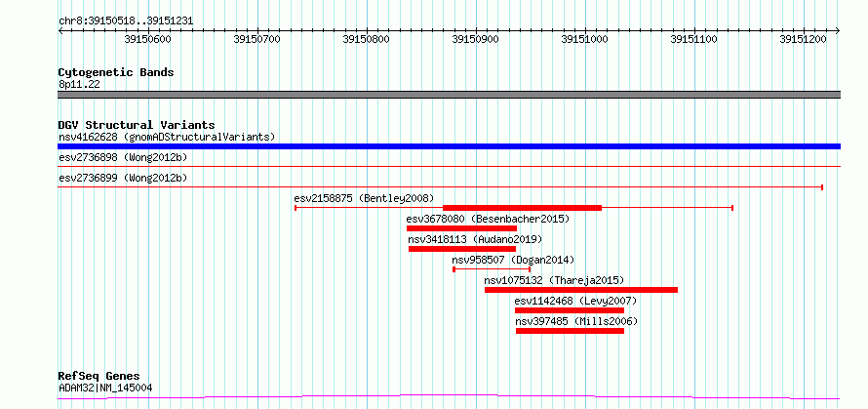Viewport: 868px width, 409px height.
Task: Click ruler position 39150700
Action: point(256,39)
